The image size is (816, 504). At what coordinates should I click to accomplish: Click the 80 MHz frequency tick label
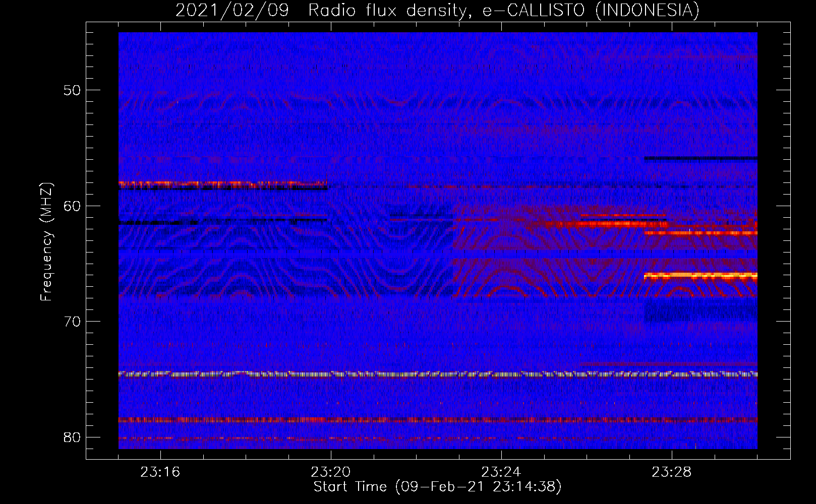(x=72, y=437)
